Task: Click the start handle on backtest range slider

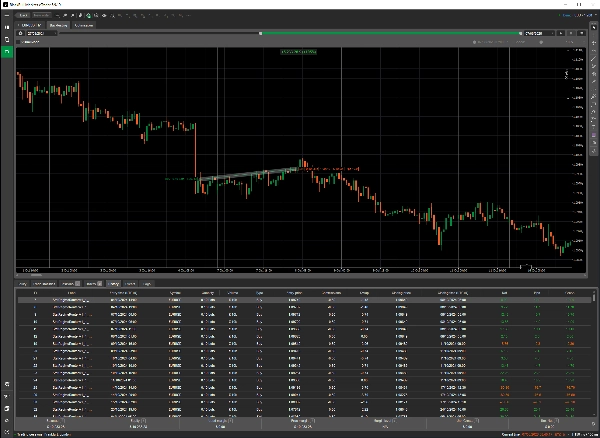Action: pyautogui.click(x=261, y=33)
